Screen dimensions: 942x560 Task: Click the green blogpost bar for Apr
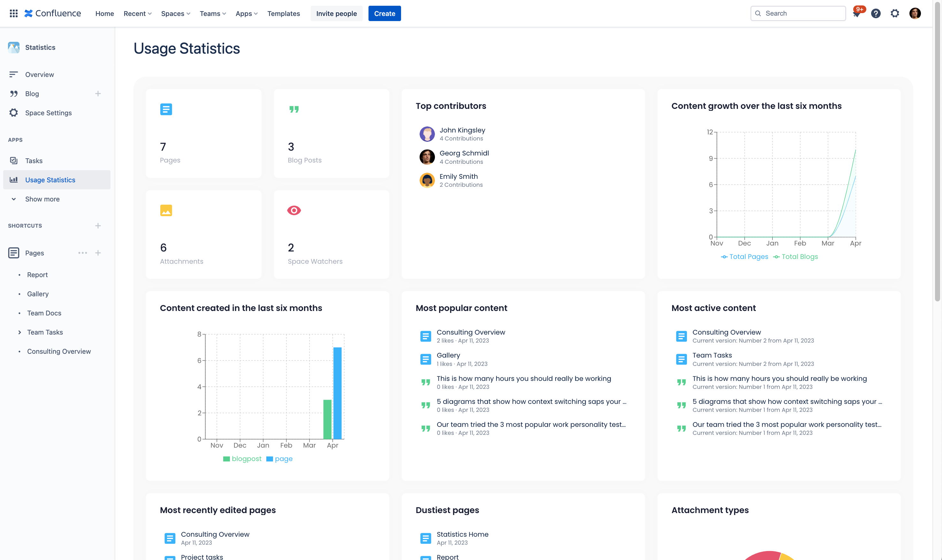click(x=327, y=419)
